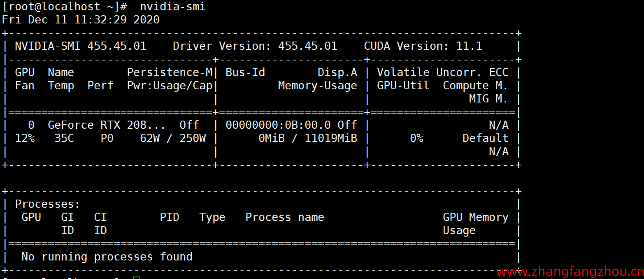Click the CI ID column header

point(100,224)
